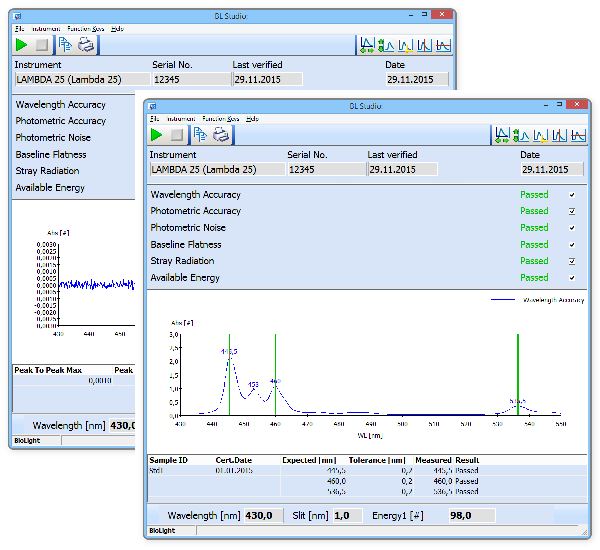Open the Help menu in front window
Screen dimensions: 600x550
(x=252, y=119)
